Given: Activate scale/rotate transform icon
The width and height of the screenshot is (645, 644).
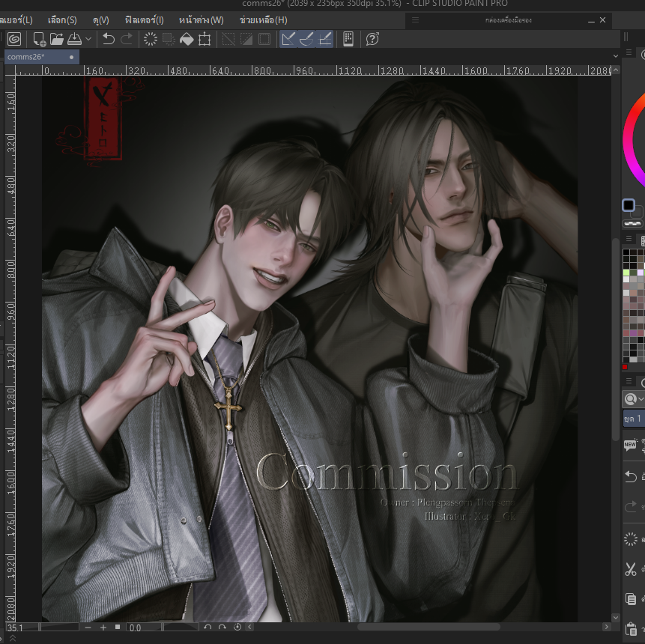Looking at the screenshot, I should 205,39.
